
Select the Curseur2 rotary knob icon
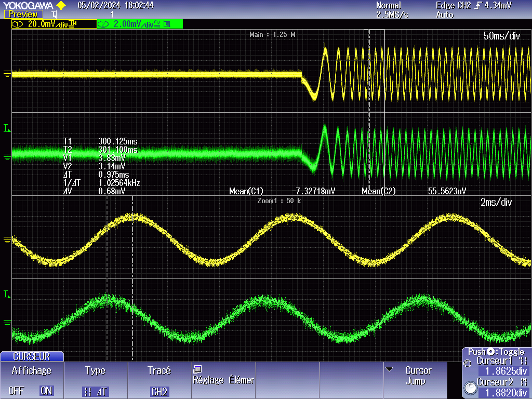tap(470, 387)
